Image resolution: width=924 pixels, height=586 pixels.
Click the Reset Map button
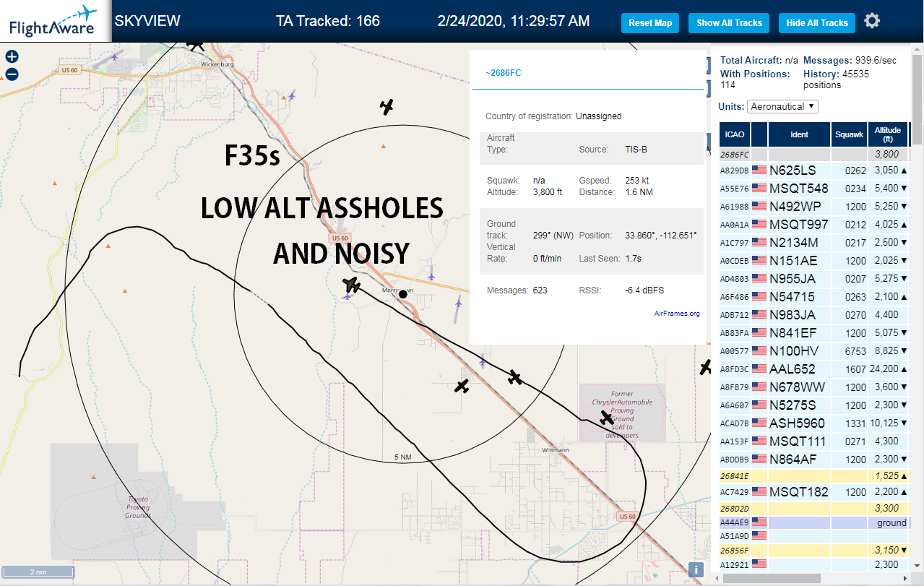650,23
